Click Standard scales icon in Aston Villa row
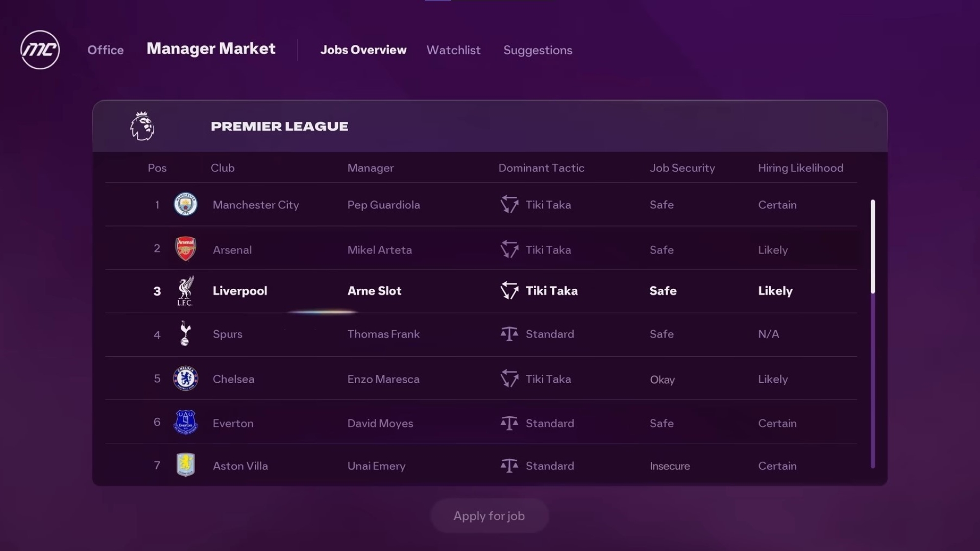Image resolution: width=980 pixels, height=551 pixels. click(509, 466)
